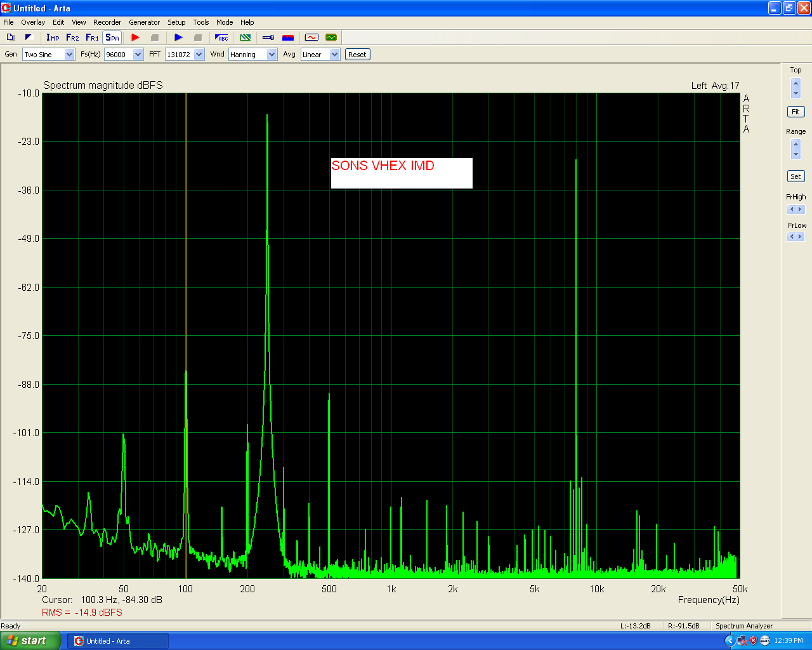The width and height of the screenshot is (812, 650).
Task: Expand hidden tray icons arrow
Action: 730,640
